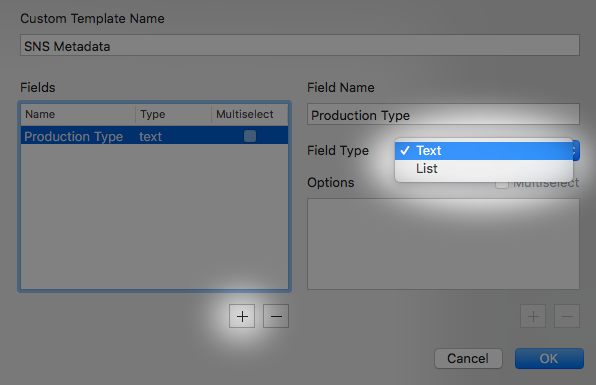Click Custom Template Name input field
The image size is (596, 385).
pyautogui.click(x=300, y=45)
